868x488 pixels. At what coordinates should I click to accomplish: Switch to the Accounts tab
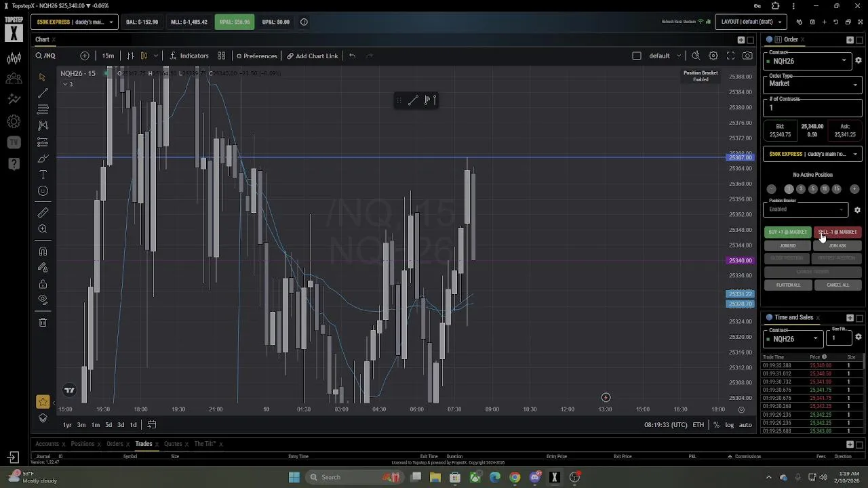[47, 444]
